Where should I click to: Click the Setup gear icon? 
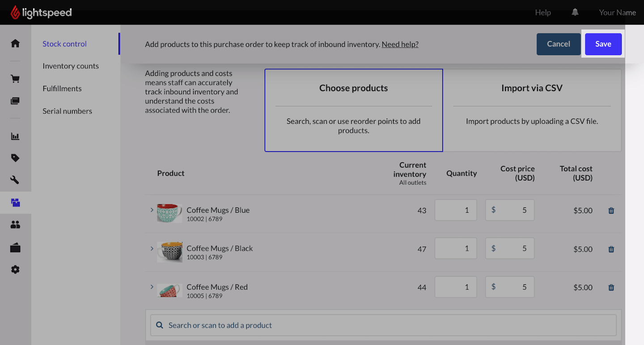[15, 269]
